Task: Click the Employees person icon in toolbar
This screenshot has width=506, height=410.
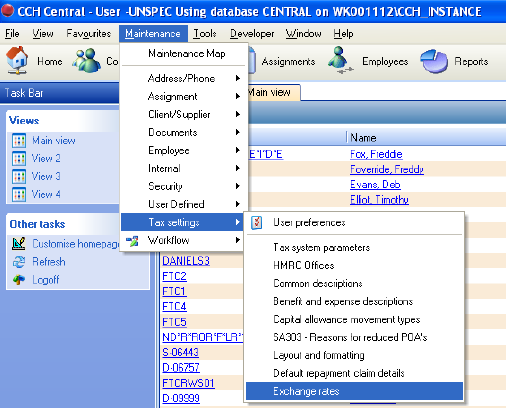Action: [340, 60]
